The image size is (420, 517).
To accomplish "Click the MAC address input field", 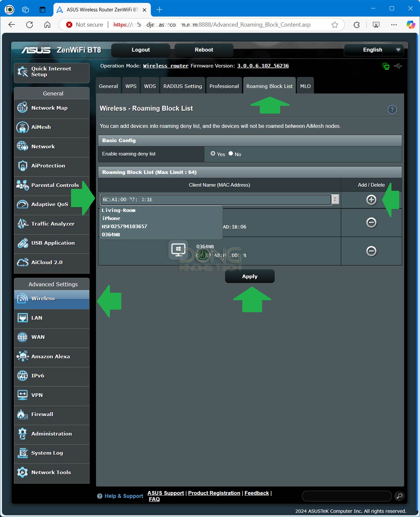I will 215,200.
